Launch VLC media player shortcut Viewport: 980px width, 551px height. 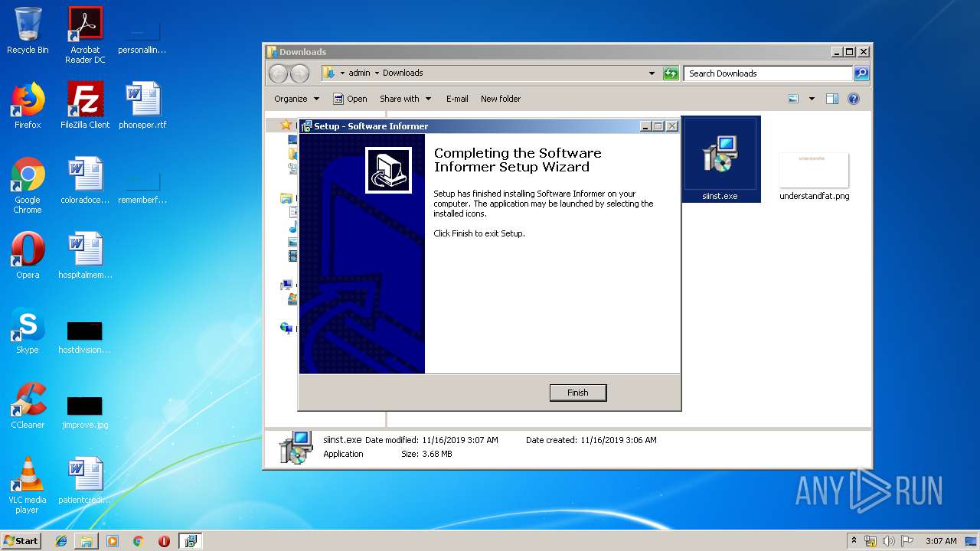coord(28,485)
